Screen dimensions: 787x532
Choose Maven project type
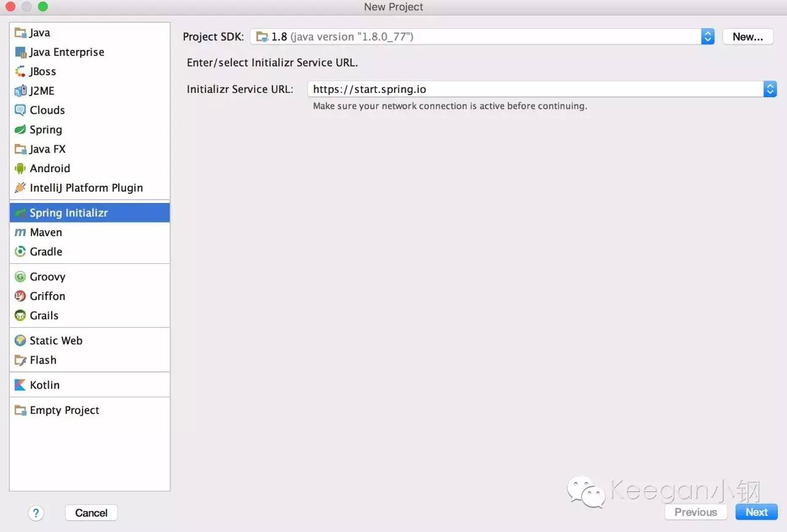tap(46, 232)
